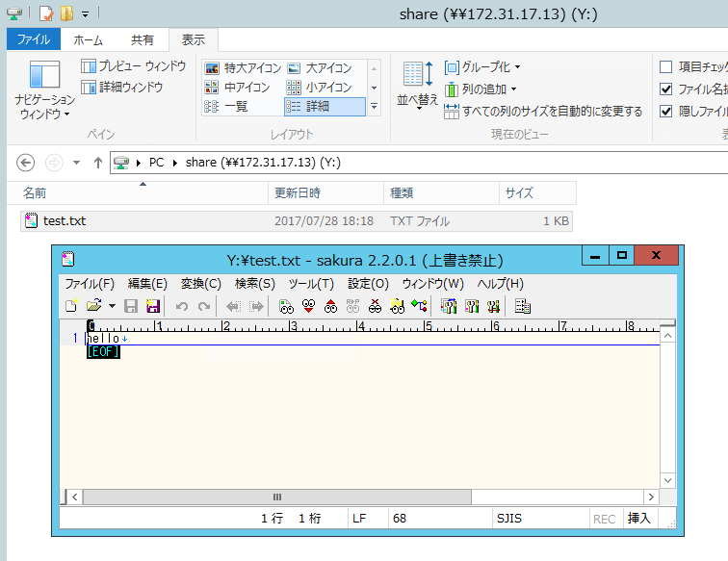Viewport: 728px width, 561px height.
Task: Open common settings tool icon
Action: tap(494, 306)
